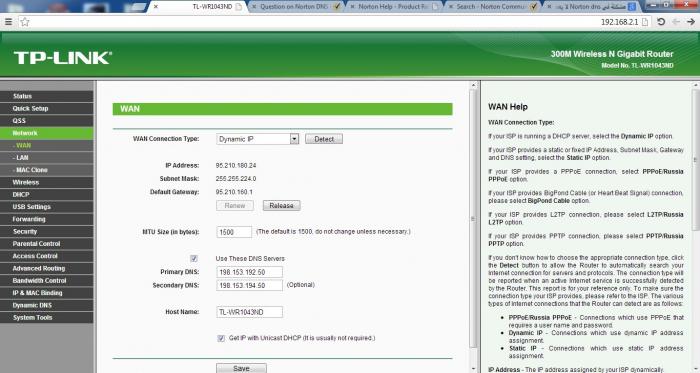700x373 pixels.
Task: Open the QSS menu
Action: click(47, 120)
